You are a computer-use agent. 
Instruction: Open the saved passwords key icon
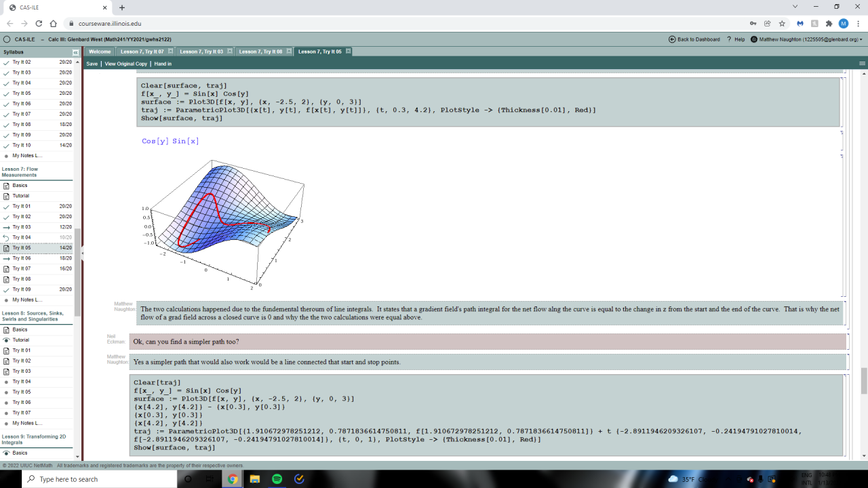click(x=752, y=24)
